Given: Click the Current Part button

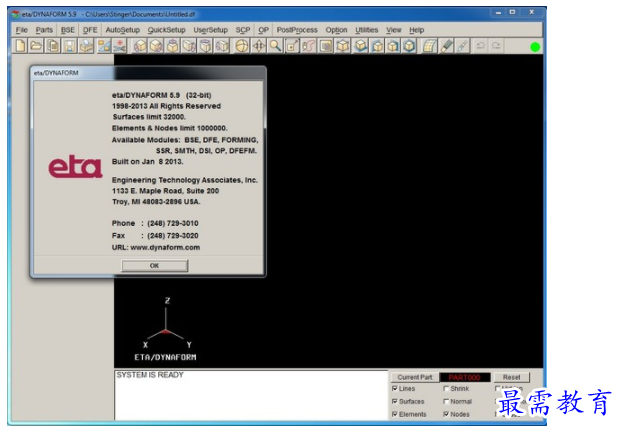Looking at the screenshot, I should pos(414,377).
